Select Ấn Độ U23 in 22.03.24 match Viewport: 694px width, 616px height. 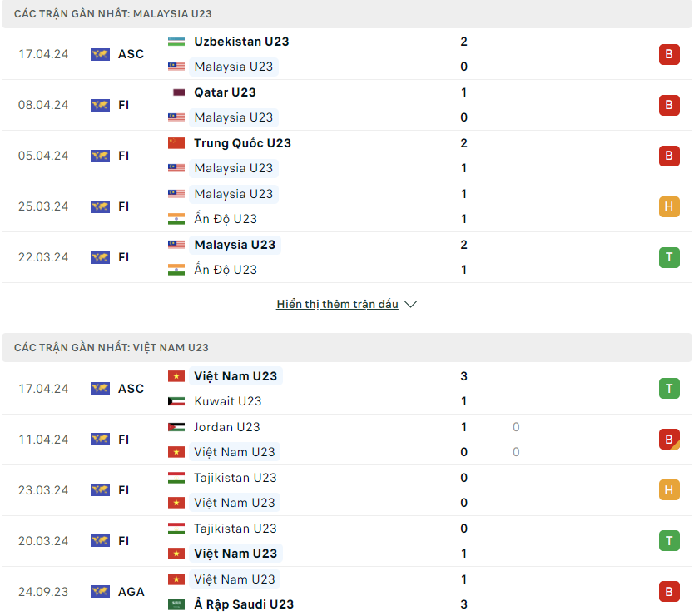tap(225, 270)
